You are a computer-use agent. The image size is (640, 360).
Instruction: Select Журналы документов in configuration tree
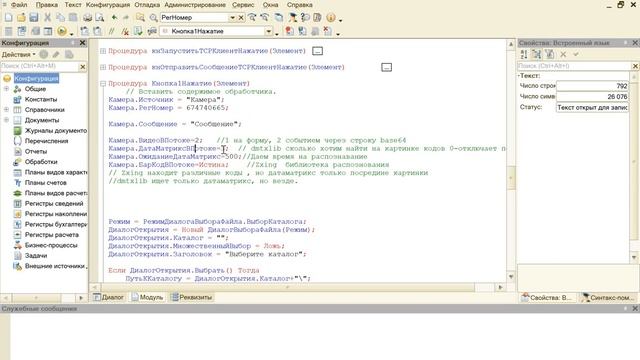(56, 131)
